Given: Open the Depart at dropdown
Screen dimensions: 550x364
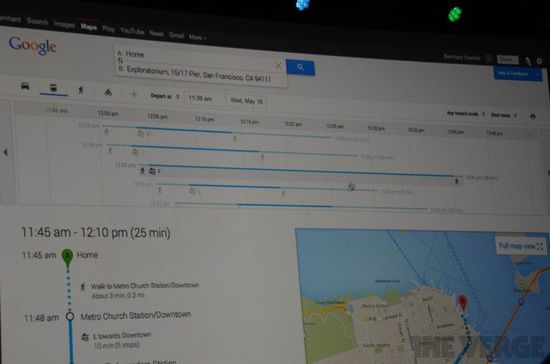Looking at the screenshot, I should point(165,96).
